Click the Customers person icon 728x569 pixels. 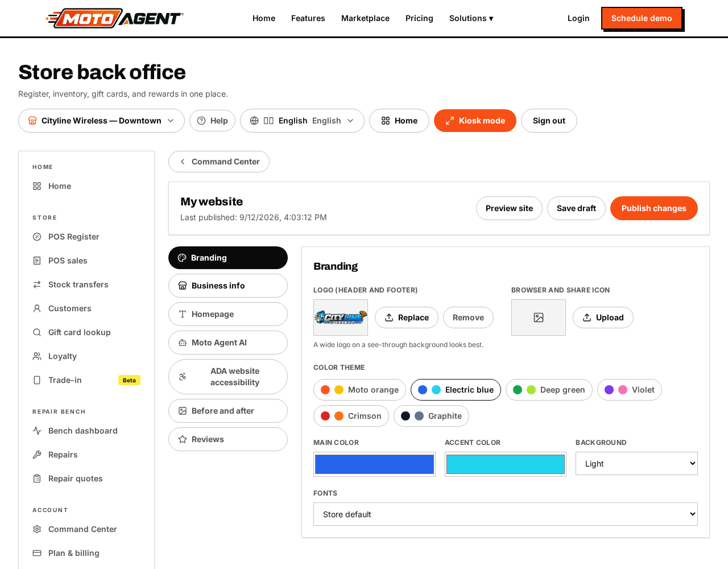(37, 308)
